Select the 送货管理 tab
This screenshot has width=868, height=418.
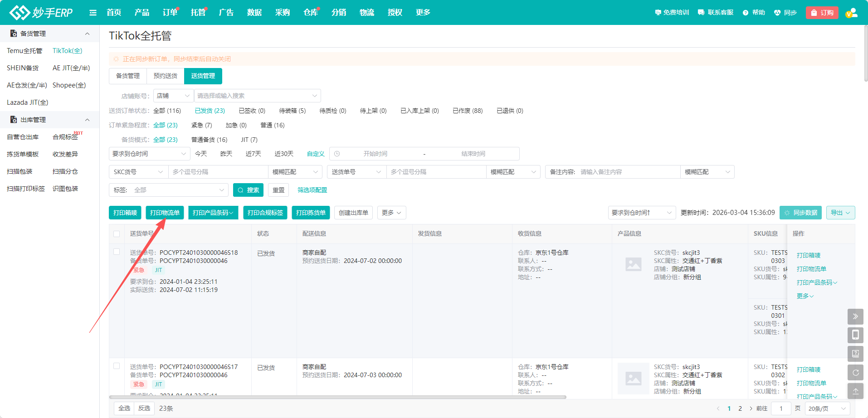coord(203,76)
